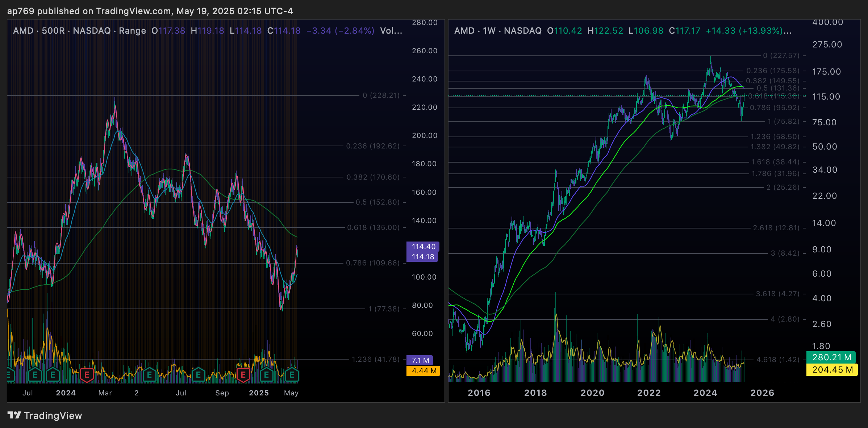Image resolution: width=868 pixels, height=428 pixels.
Task: Select the 1.236 (58.50) Fibonacci label
Action: tap(775, 137)
